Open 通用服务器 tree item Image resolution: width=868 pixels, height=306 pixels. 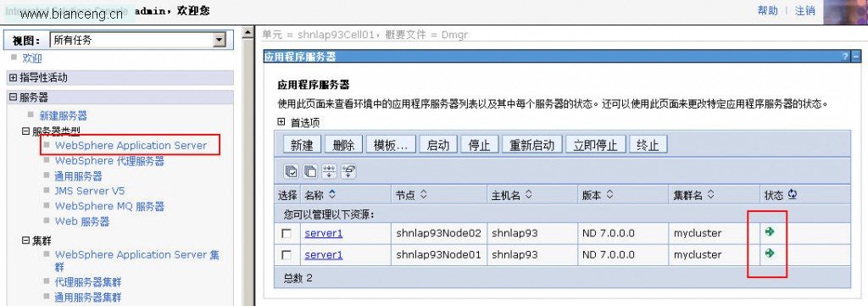[x=79, y=176]
